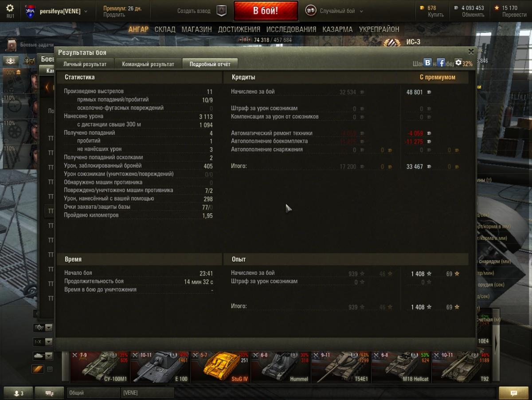Click the checklist icon next to crew button

(30, 61)
